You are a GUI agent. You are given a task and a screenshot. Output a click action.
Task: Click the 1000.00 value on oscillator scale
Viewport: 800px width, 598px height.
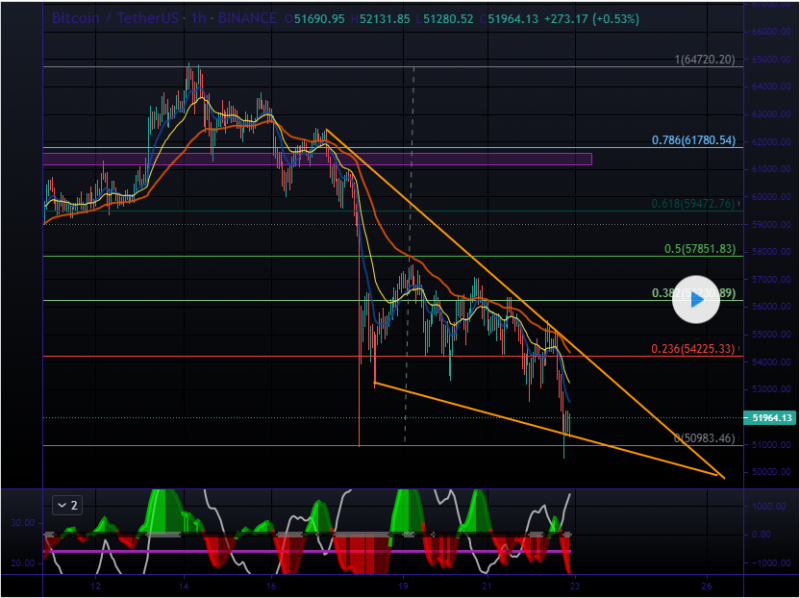tap(768, 507)
